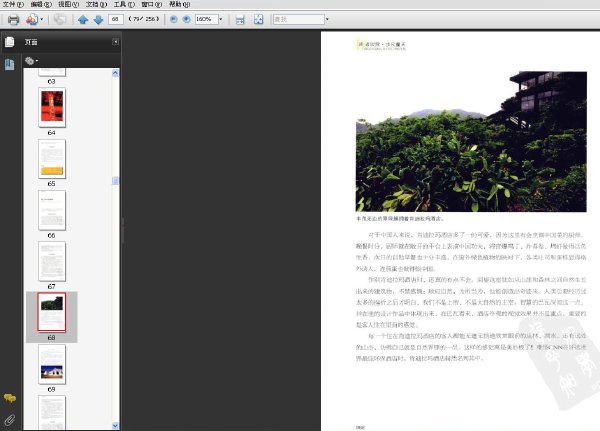
Task: Click the photo caption text under image
Action: tap(400, 219)
